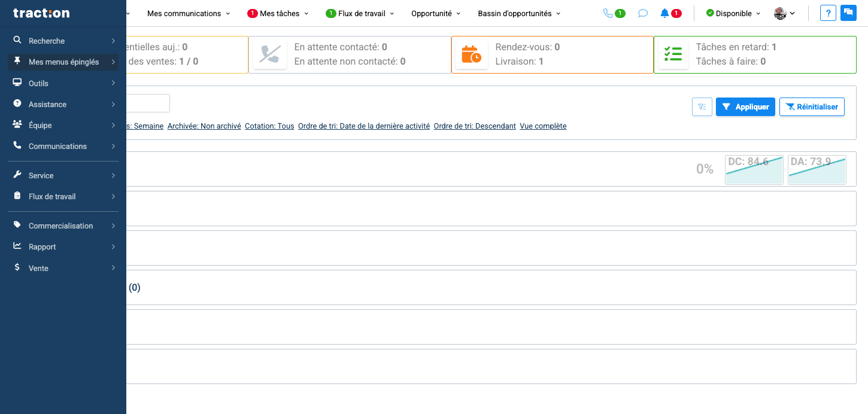Viewport: 868px width, 414px height.
Task: Click the Équipe people icon
Action: (x=17, y=125)
